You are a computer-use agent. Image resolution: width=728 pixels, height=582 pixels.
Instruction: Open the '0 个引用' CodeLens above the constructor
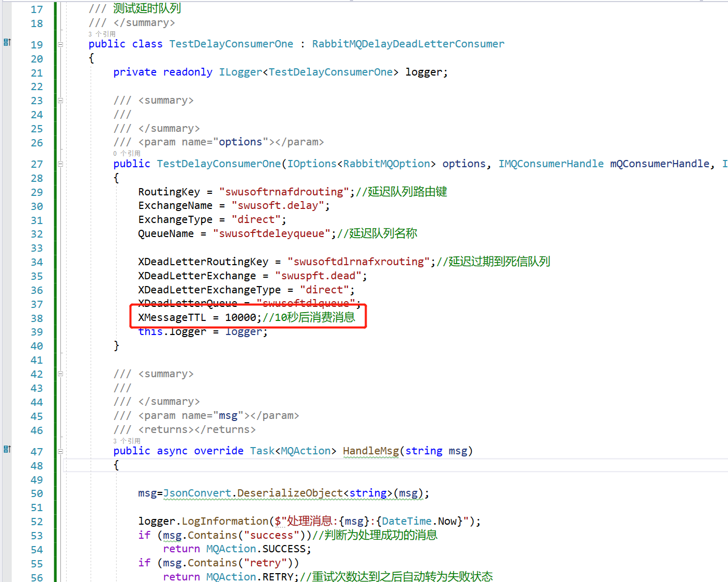(x=127, y=153)
